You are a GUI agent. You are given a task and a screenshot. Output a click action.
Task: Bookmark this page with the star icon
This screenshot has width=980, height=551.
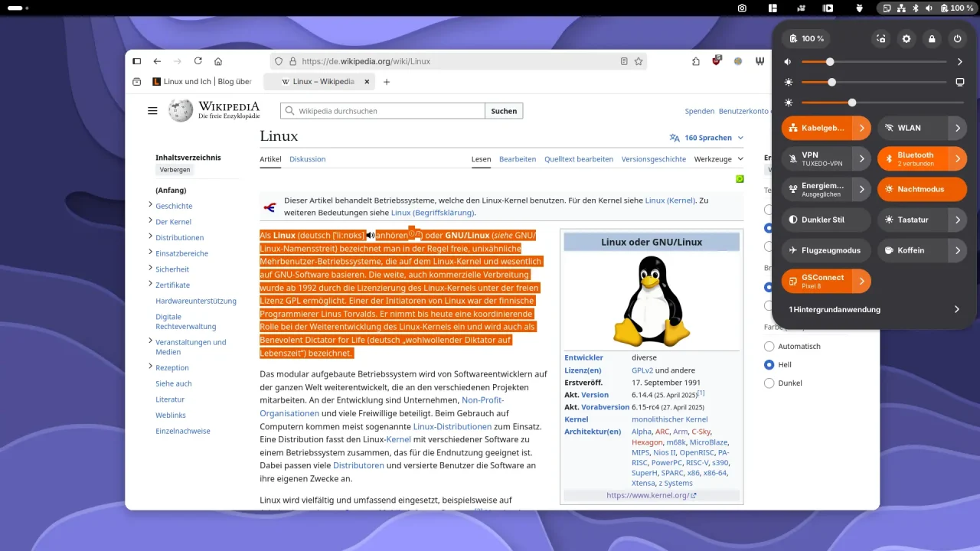point(639,61)
